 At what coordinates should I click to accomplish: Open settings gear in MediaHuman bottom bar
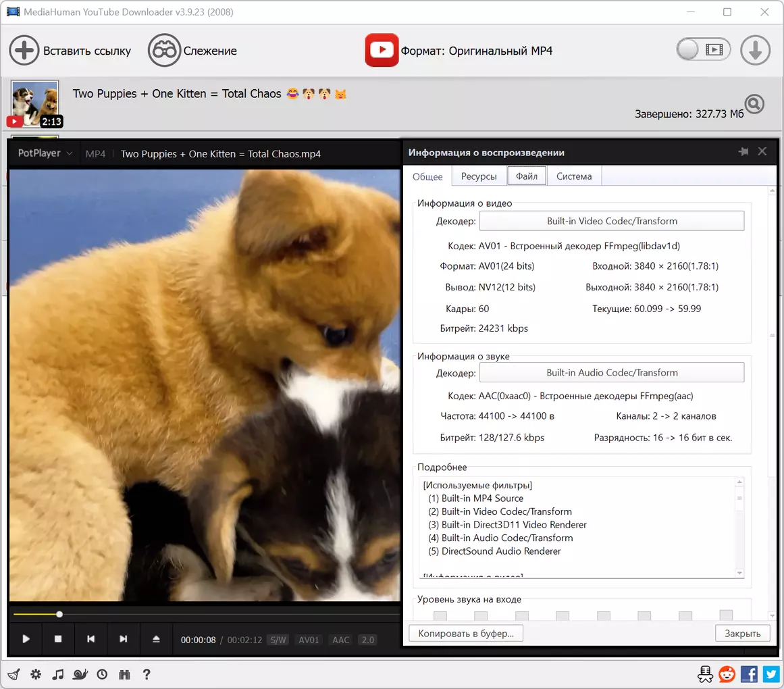(x=36, y=675)
